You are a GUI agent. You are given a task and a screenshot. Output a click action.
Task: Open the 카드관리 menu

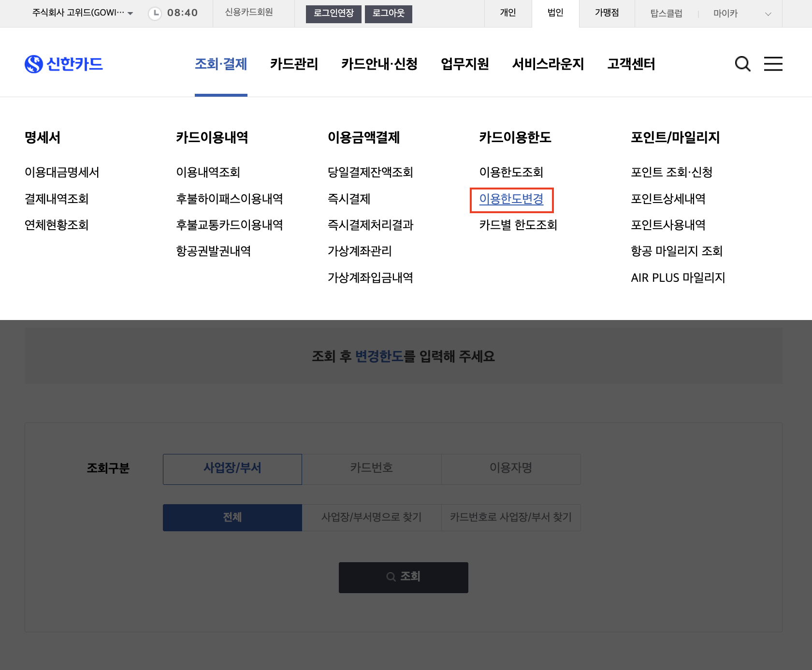(x=294, y=64)
